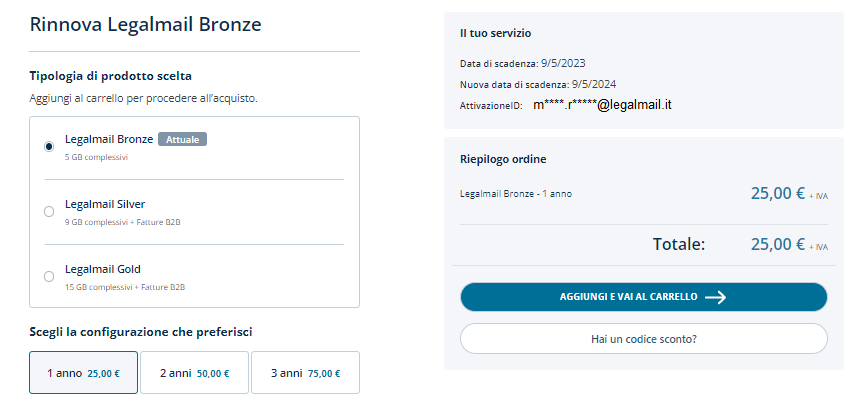Pick the 2 anni 50,00 € configuration
This screenshot has width=862, height=410.
tap(194, 373)
